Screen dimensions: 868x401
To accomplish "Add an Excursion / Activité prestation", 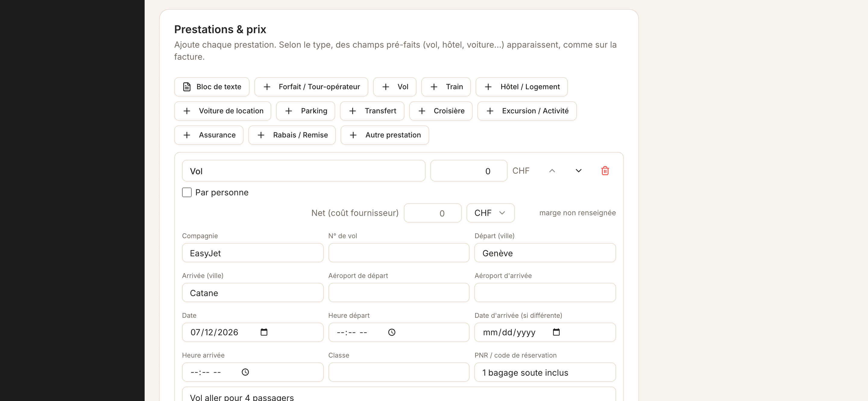I will coord(527,111).
